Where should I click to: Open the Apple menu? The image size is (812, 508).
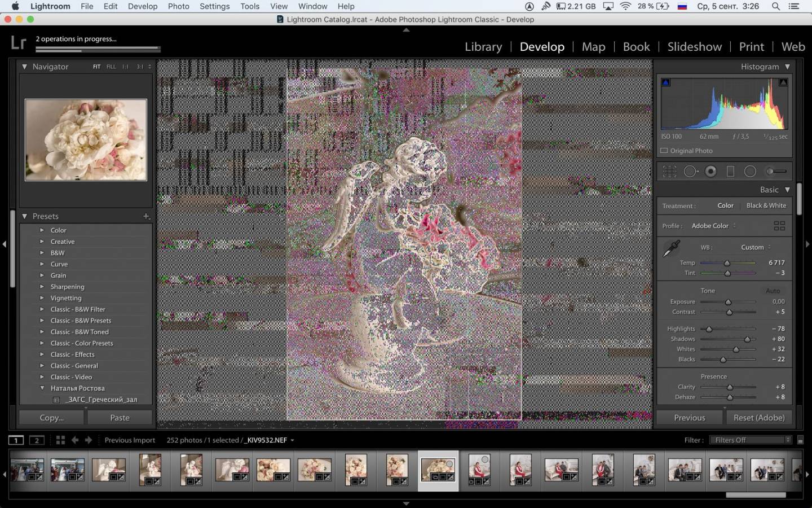click(x=15, y=6)
